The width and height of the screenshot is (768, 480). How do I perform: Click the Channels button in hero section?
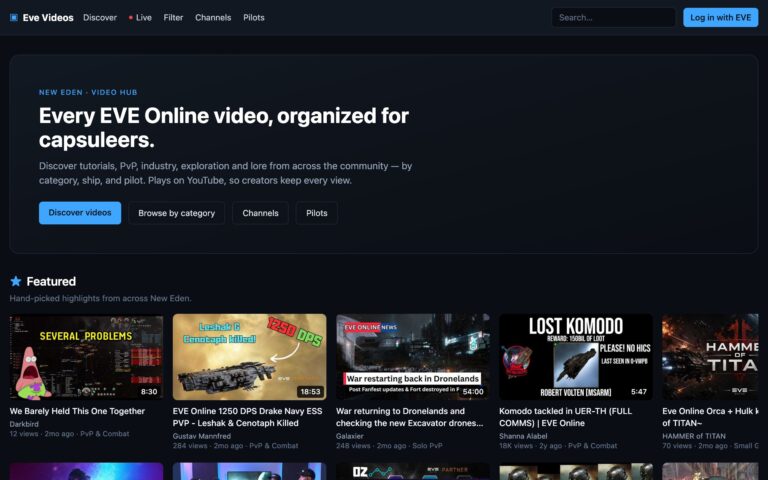(260, 213)
